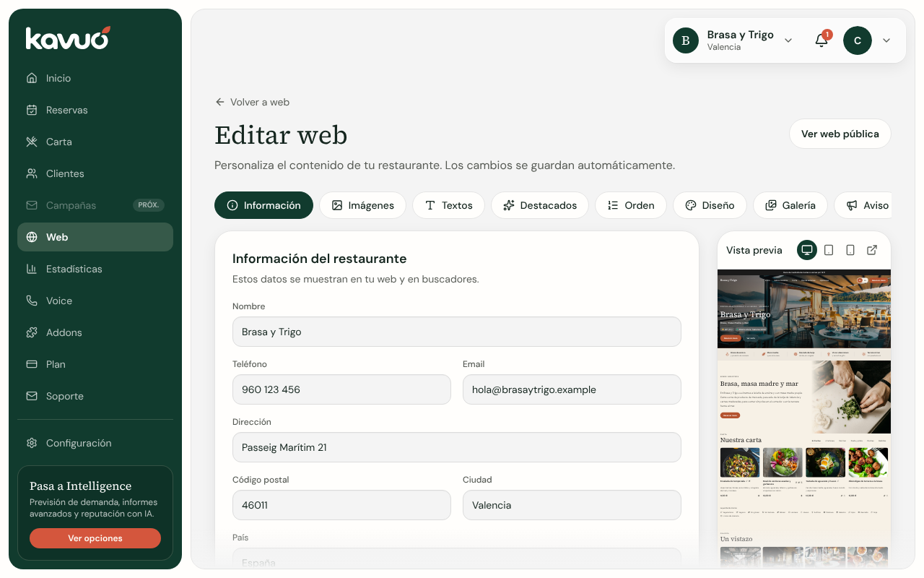Switch to the Galería tab
Screen dimensions: 924x578
coord(790,205)
